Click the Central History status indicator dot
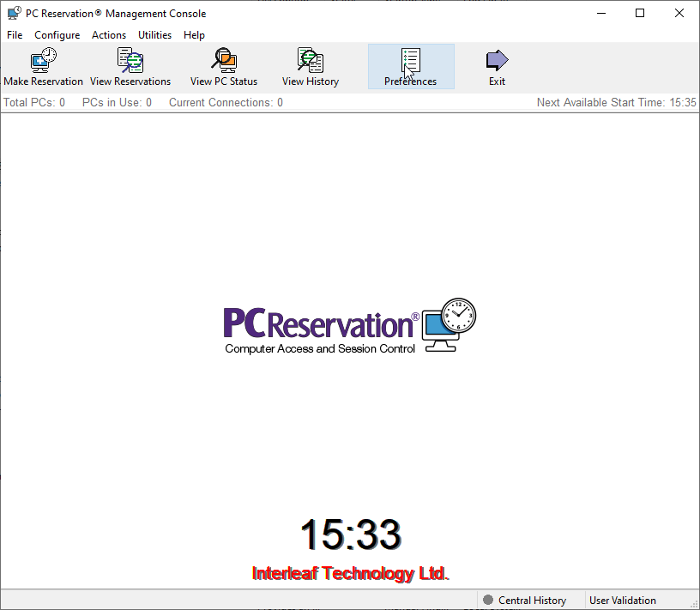Screen dimensions: 700x610 488,600
